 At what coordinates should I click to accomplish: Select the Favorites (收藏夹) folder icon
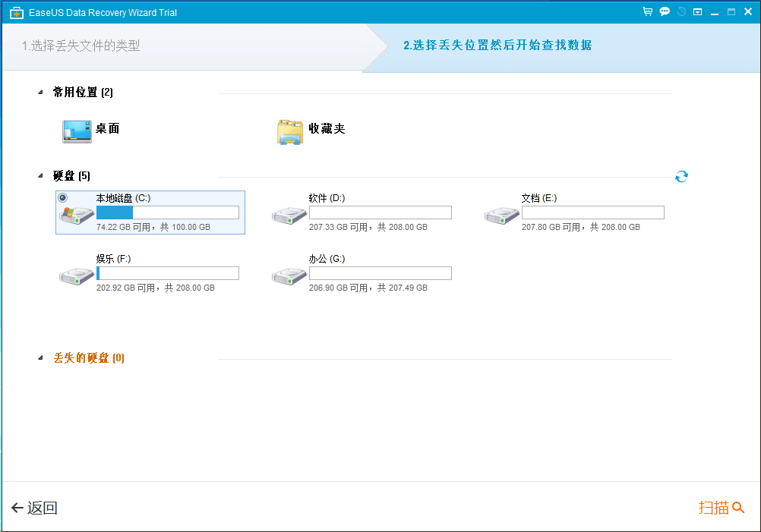pyautogui.click(x=290, y=132)
